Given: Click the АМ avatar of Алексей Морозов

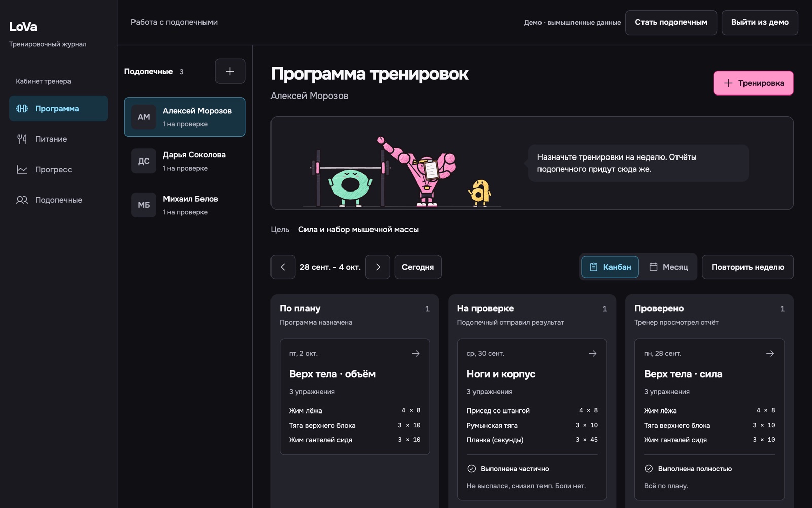Looking at the screenshot, I should tap(144, 117).
